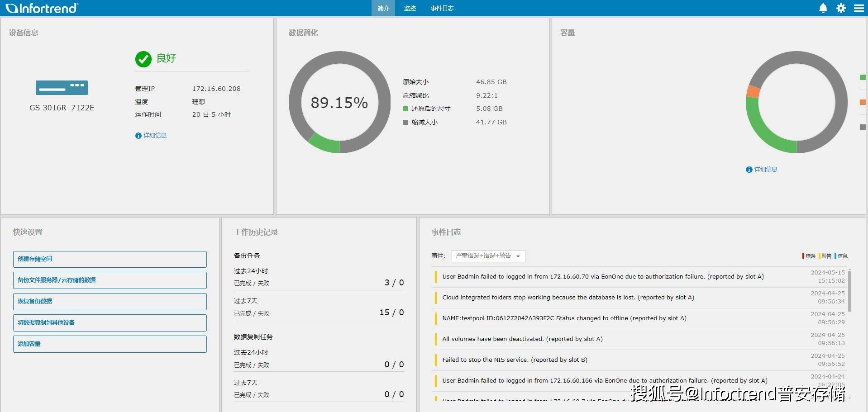Click the value 41.77 GB
Screen dimensions: 868x412
[x=491, y=122]
